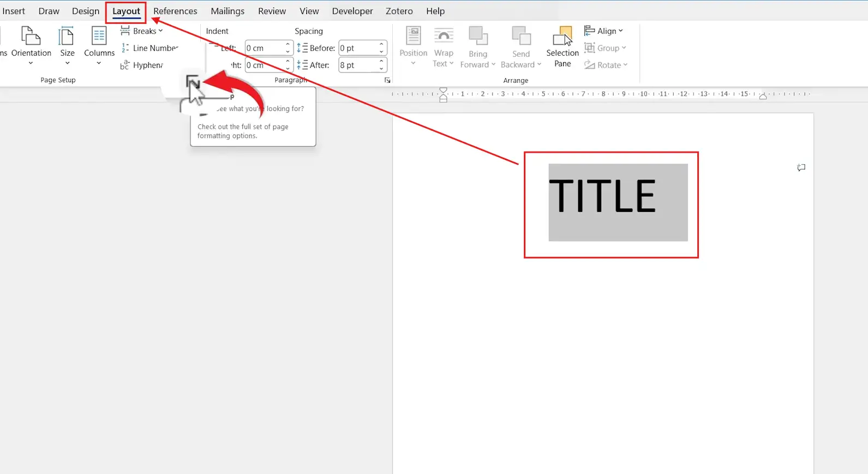Expand the Columns menu
The image size is (868, 474).
pyautogui.click(x=99, y=46)
